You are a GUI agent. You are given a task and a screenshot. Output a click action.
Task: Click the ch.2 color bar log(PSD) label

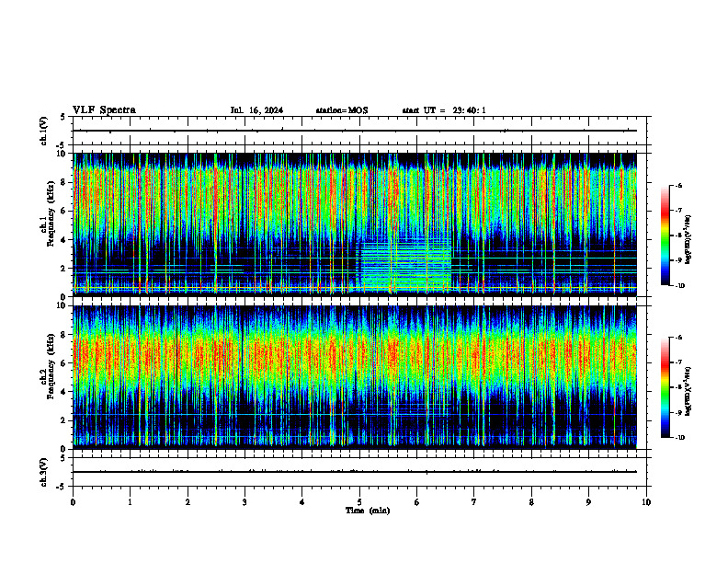(688, 391)
